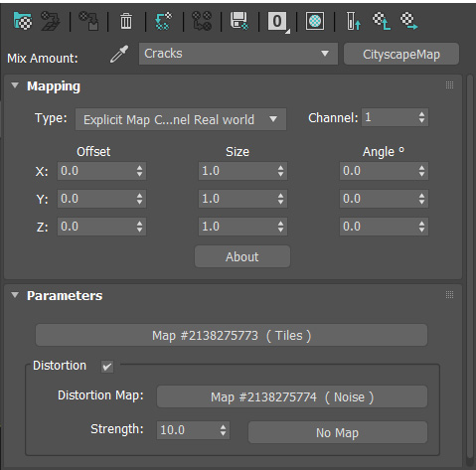The height and width of the screenshot is (470, 476).
Task: Click Assign Material to Selection icon
Action: point(88,21)
